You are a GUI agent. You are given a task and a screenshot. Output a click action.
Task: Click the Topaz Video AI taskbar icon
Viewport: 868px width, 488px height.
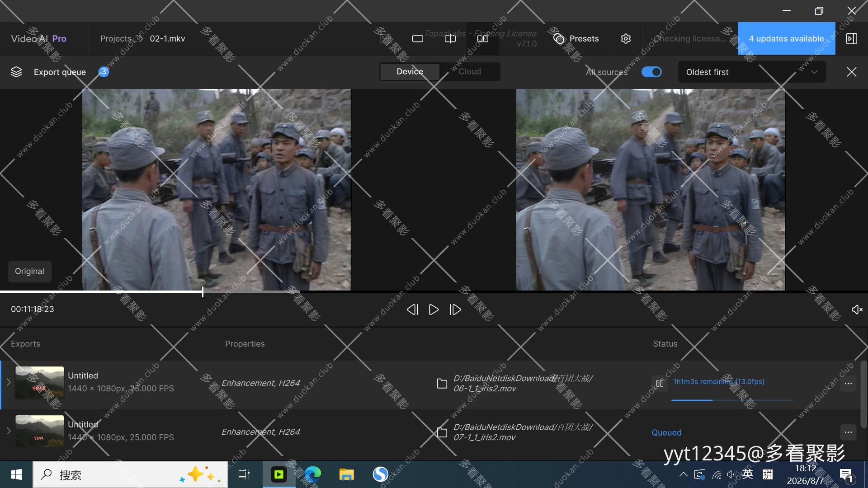pos(279,474)
